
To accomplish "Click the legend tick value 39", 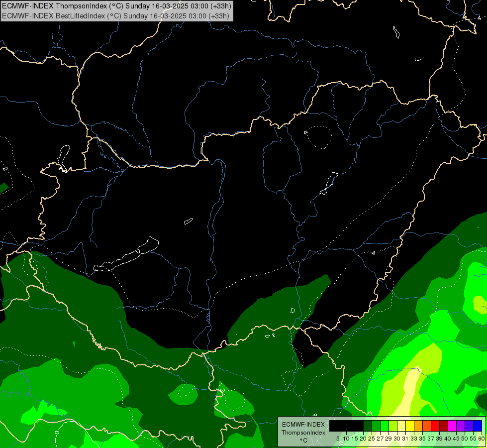I will click(x=439, y=439).
